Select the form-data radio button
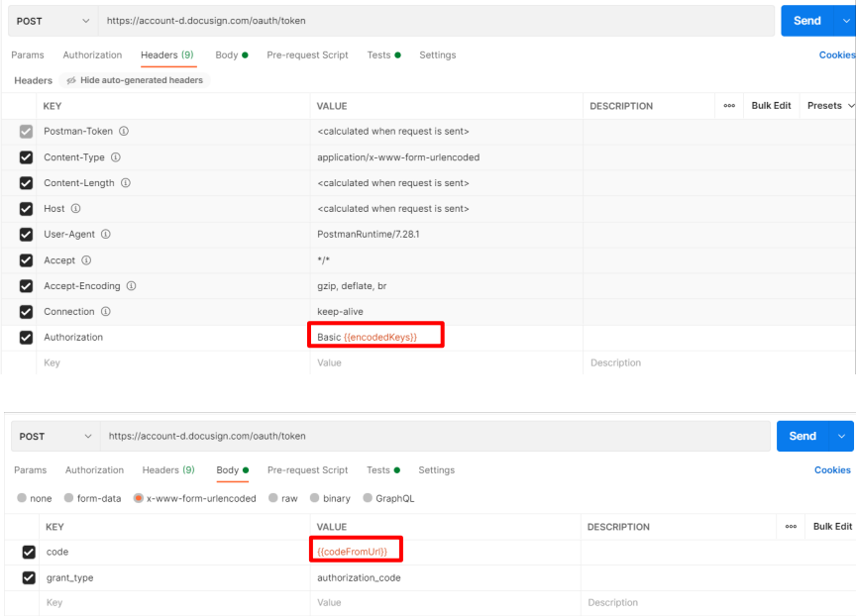This screenshot has width=856, height=616. [x=69, y=498]
